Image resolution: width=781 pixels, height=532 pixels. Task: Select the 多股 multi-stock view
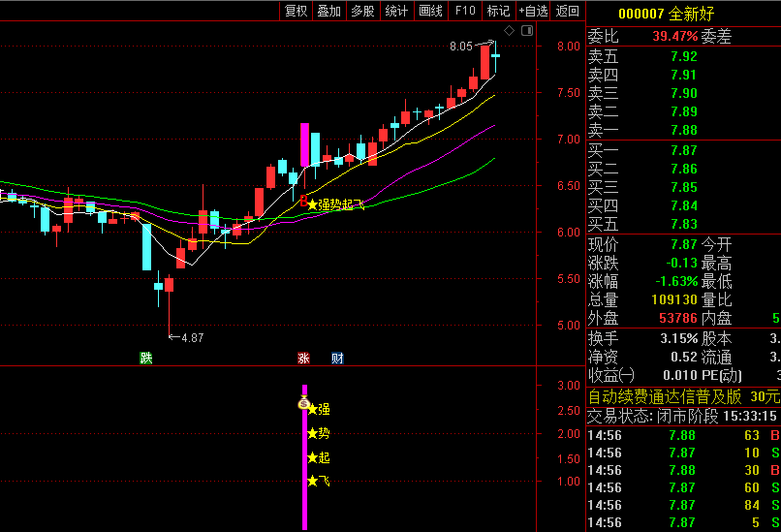[362, 11]
